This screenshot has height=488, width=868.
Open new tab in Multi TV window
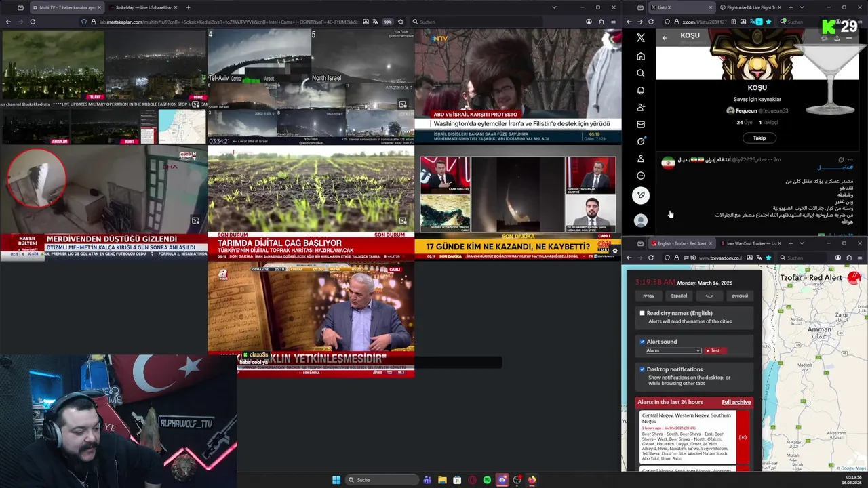coord(188,7)
